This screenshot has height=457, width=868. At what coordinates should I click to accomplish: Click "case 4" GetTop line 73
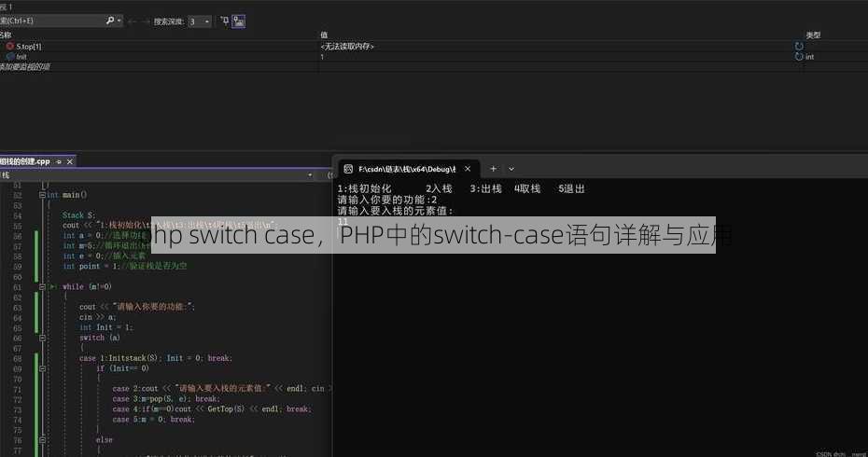pyautogui.click(x=212, y=409)
